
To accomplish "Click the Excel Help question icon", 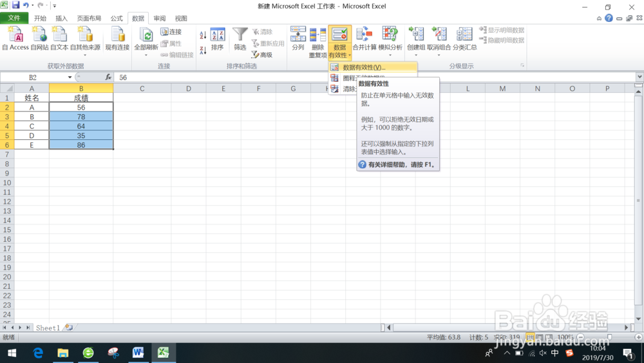I will 609,18.
